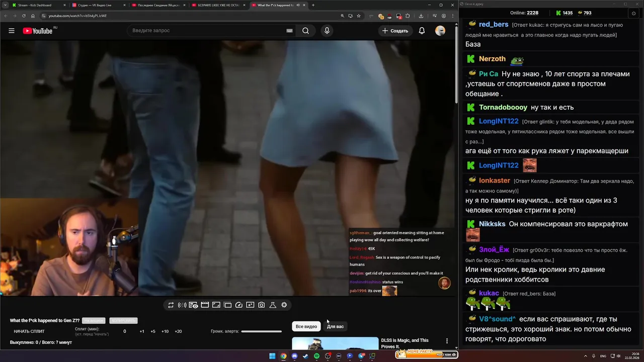Screen dimensions: 644x362
Task: Click the username Nerzoth in chat
Action: (x=492, y=59)
